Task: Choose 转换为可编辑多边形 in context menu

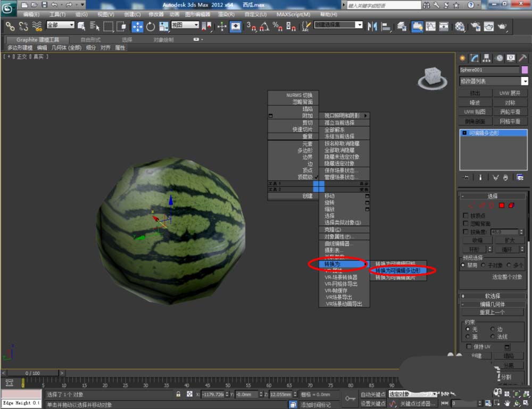Action: [x=398, y=271]
